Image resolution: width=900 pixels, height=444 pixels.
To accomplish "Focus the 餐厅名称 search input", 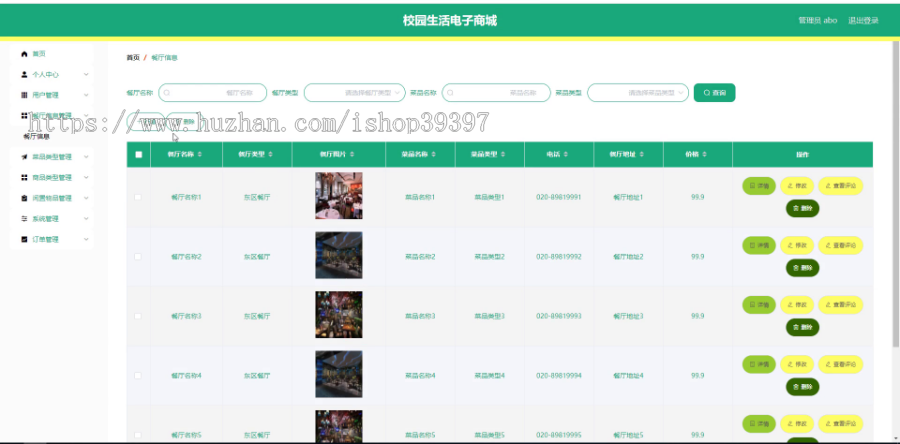I will [x=212, y=92].
